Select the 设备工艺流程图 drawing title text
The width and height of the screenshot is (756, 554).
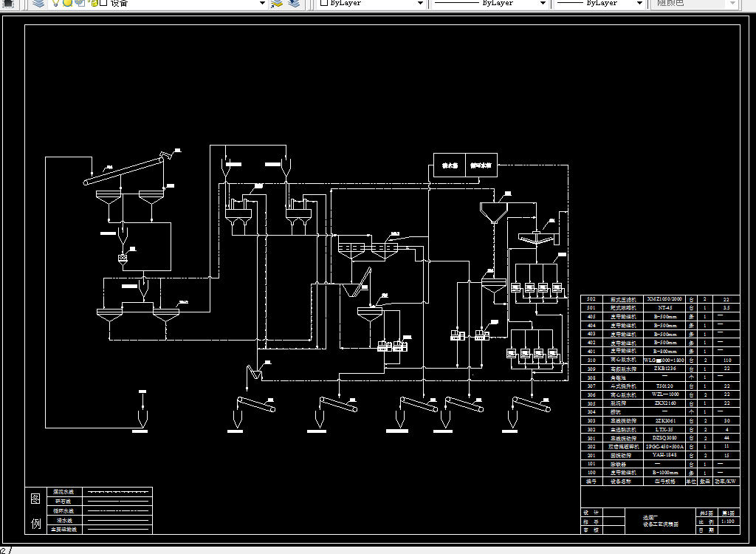pyautogui.click(x=661, y=524)
